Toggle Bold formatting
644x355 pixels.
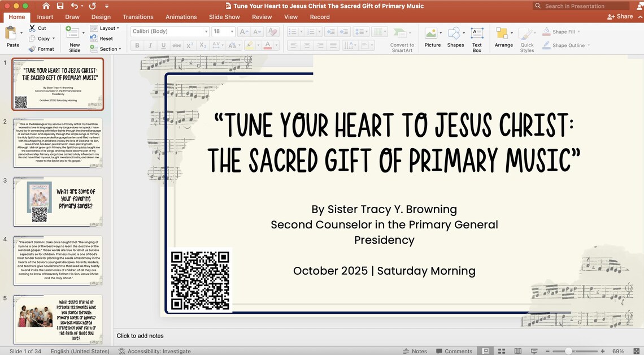click(x=137, y=45)
